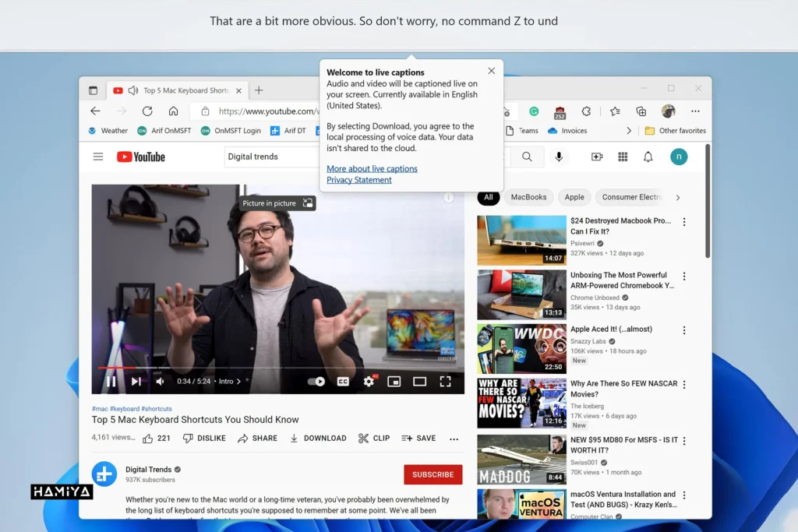
Task: Open the Weather bookmark
Action: (x=108, y=131)
